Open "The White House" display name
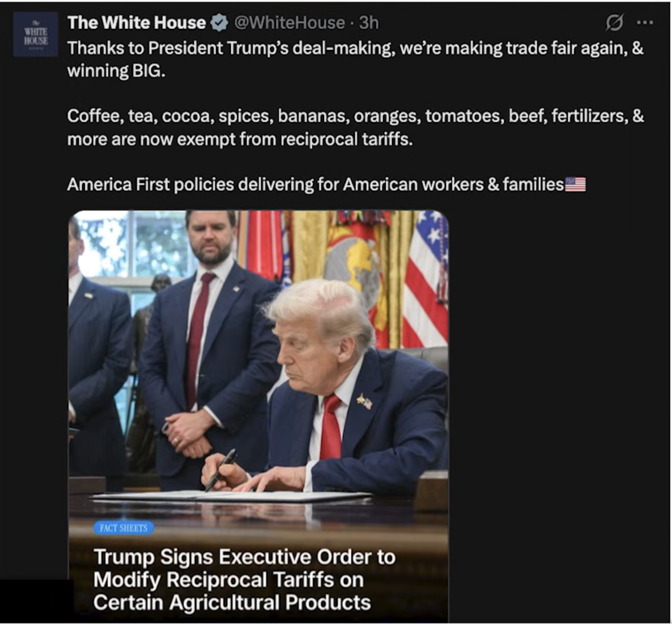 pos(136,23)
